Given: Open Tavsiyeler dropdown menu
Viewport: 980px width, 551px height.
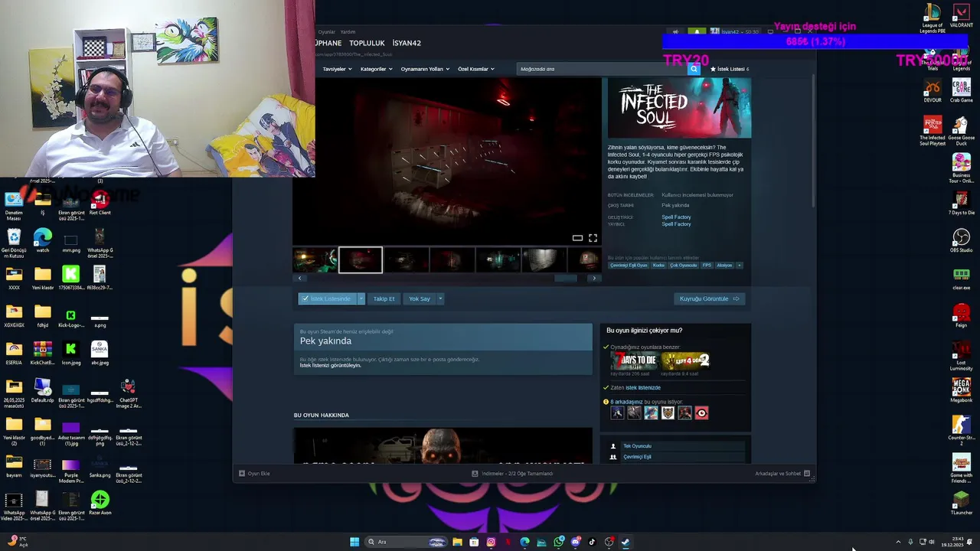Looking at the screenshot, I should 337,69.
